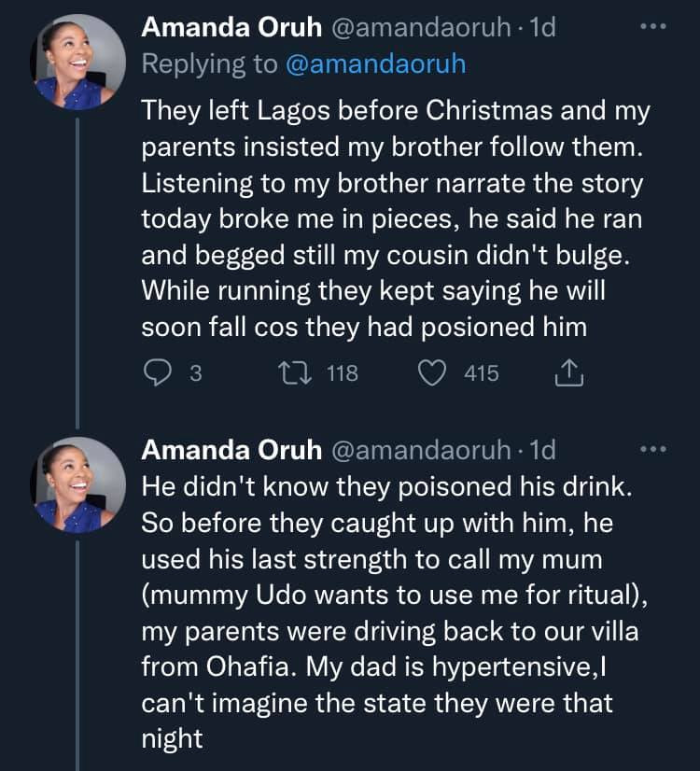The width and height of the screenshot is (700, 771).
Task: Click the retweet count showing 118
Action: [342, 374]
